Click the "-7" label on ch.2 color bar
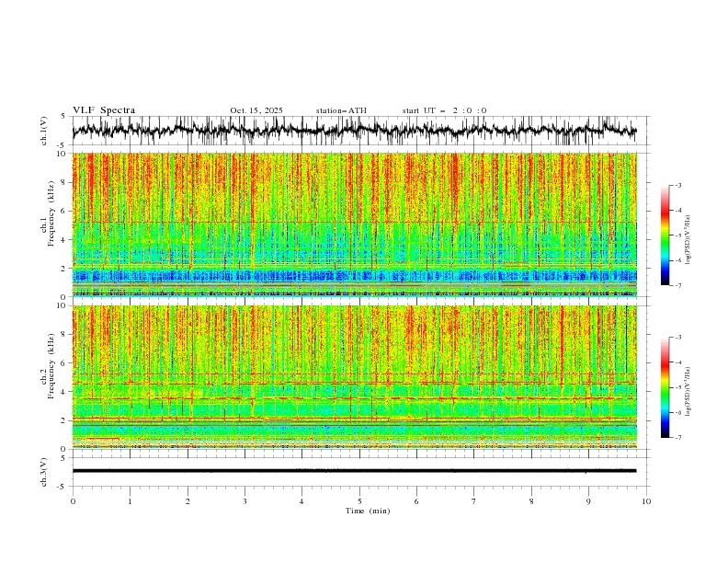 pyautogui.click(x=678, y=438)
